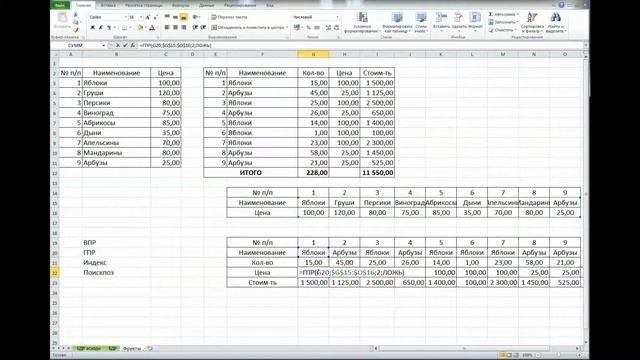Toggle Underline formatting
The height and width of the screenshot is (360, 640).
pyautogui.click(x=109, y=27)
